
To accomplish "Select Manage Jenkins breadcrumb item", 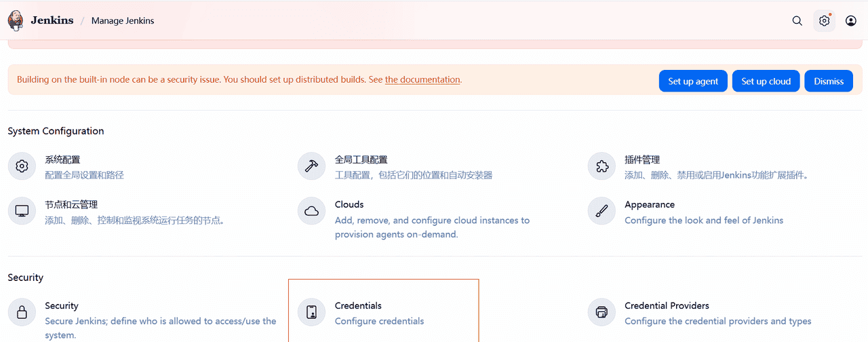I will pyautogui.click(x=123, y=20).
